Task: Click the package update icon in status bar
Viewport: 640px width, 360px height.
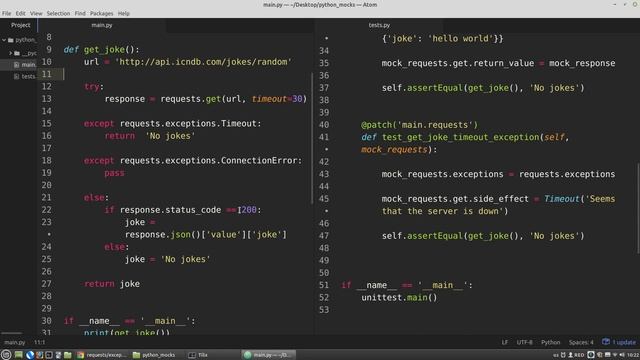Action: point(606,342)
